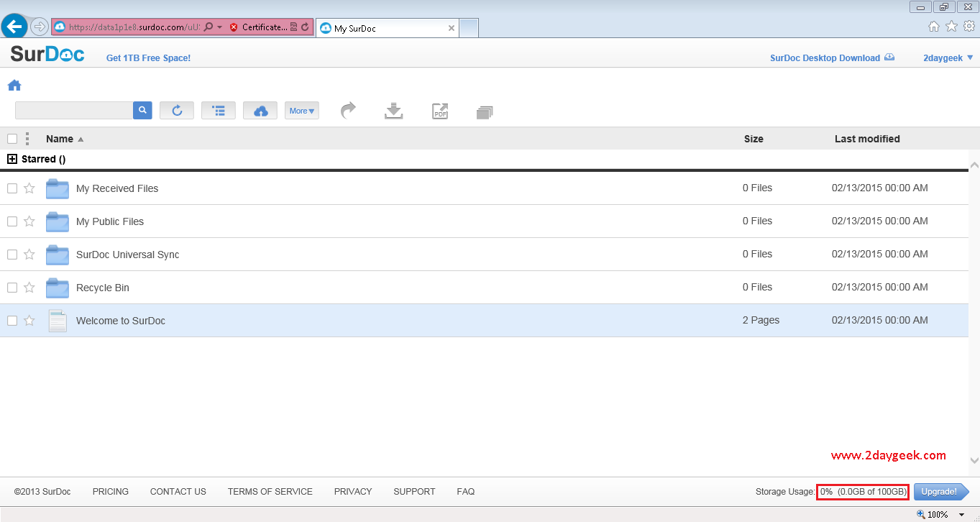The width and height of the screenshot is (980, 522).
Task: Star the My Received Files folder
Action: click(29, 188)
